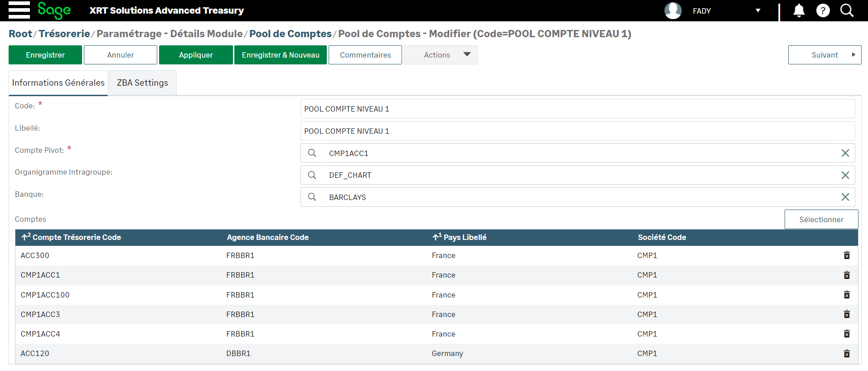The image size is (868, 371).
Task: Open the search magnifier in header
Action: point(847,10)
